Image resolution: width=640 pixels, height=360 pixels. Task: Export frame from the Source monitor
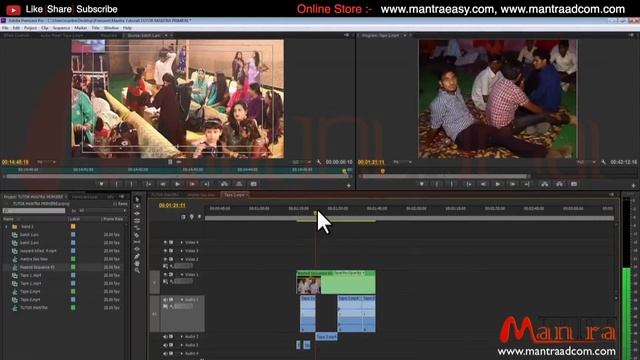click(x=253, y=184)
